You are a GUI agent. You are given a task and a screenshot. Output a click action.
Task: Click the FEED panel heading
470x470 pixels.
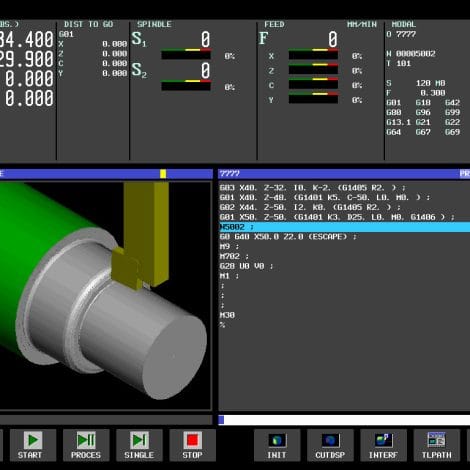click(x=274, y=24)
